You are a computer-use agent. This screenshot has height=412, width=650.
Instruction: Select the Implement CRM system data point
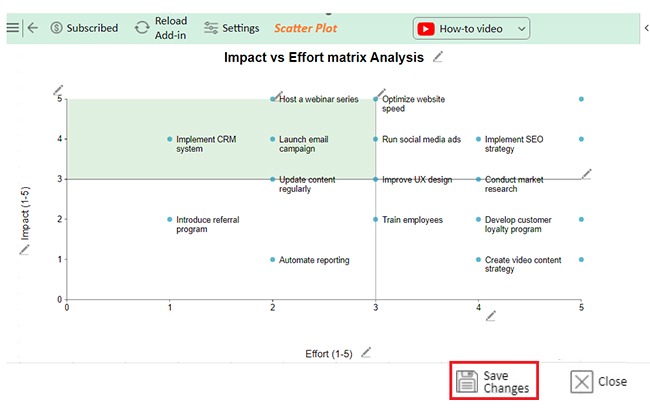tap(170, 139)
